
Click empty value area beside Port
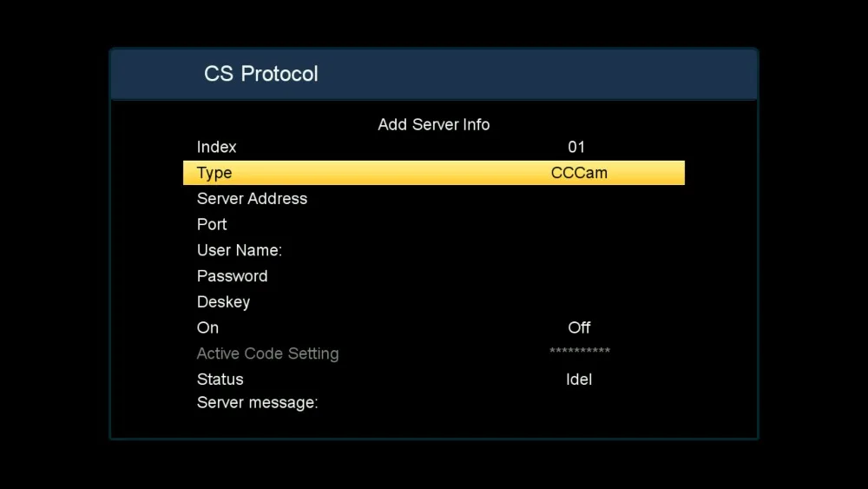tap(579, 224)
